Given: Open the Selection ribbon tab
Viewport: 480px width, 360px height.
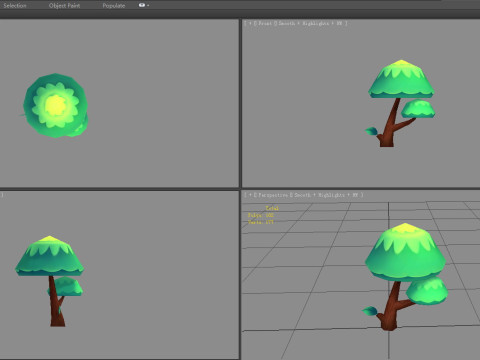Looking at the screenshot, I should click(15, 6).
